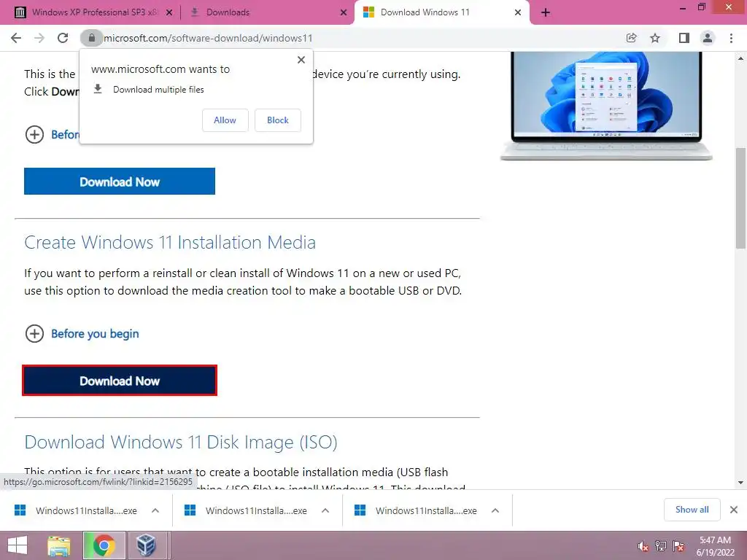This screenshot has width=747, height=560.
Task: Close the Windows XP Professional tab
Action: click(x=169, y=13)
